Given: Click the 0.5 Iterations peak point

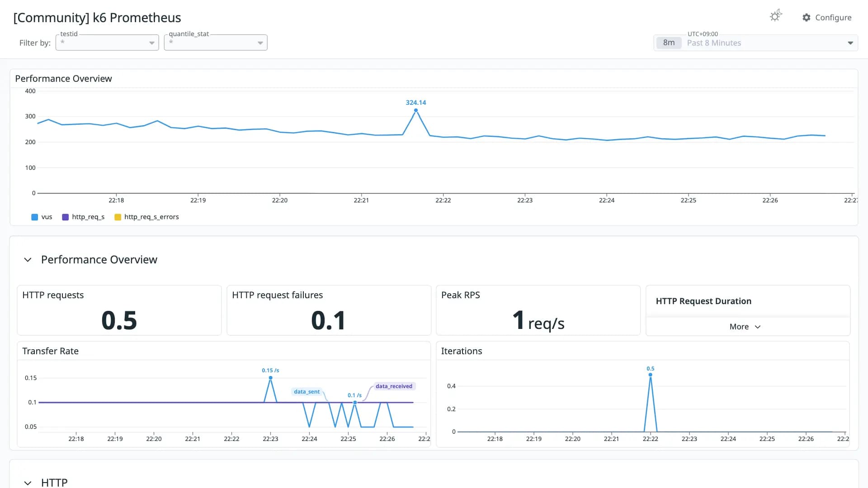Looking at the screenshot, I should [x=651, y=375].
